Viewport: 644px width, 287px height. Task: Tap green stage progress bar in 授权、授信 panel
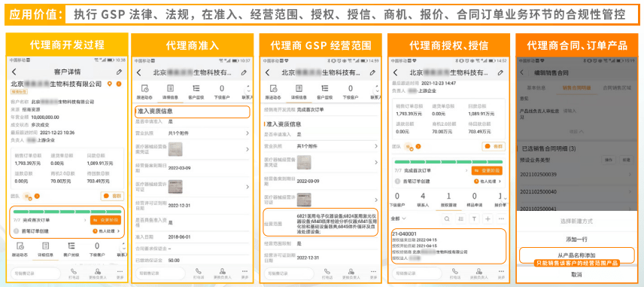tap(448, 162)
